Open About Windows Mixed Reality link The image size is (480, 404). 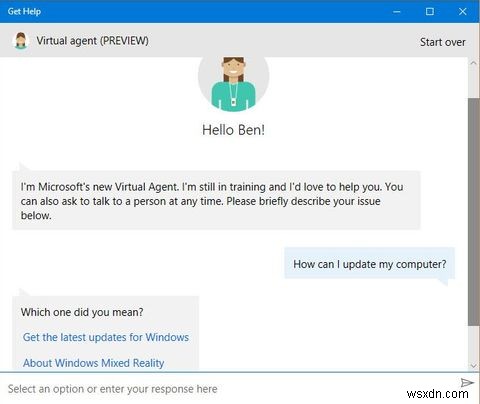[x=93, y=363]
